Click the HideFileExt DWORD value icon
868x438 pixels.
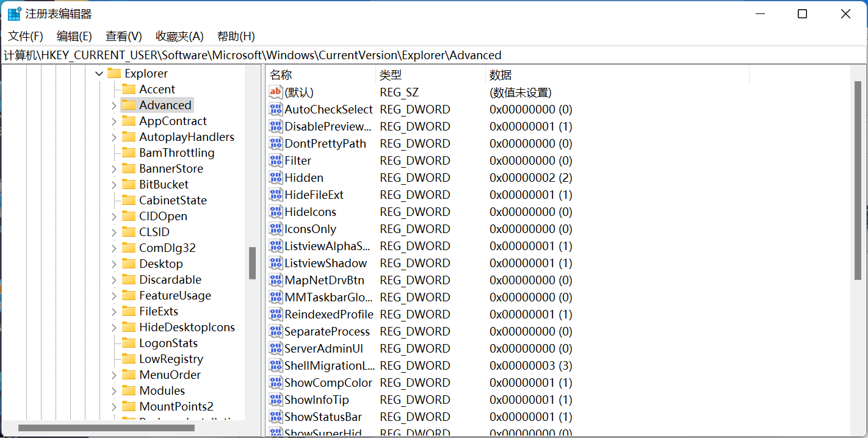(x=275, y=195)
